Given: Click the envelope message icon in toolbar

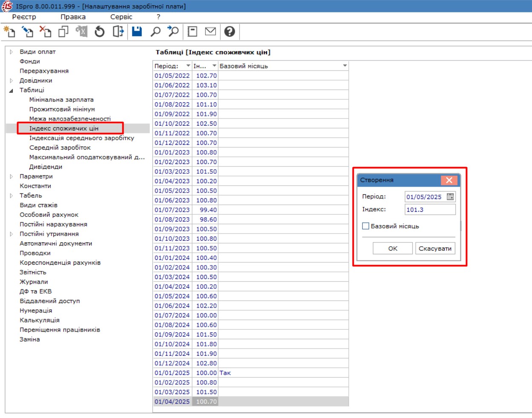Looking at the screenshot, I should pos(211,32).
